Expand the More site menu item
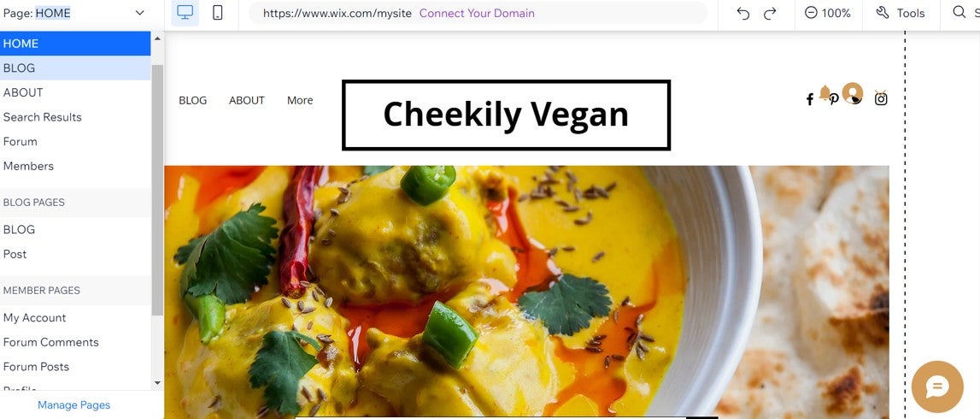The width and height of the screenshot is (980, 419). 300,100
